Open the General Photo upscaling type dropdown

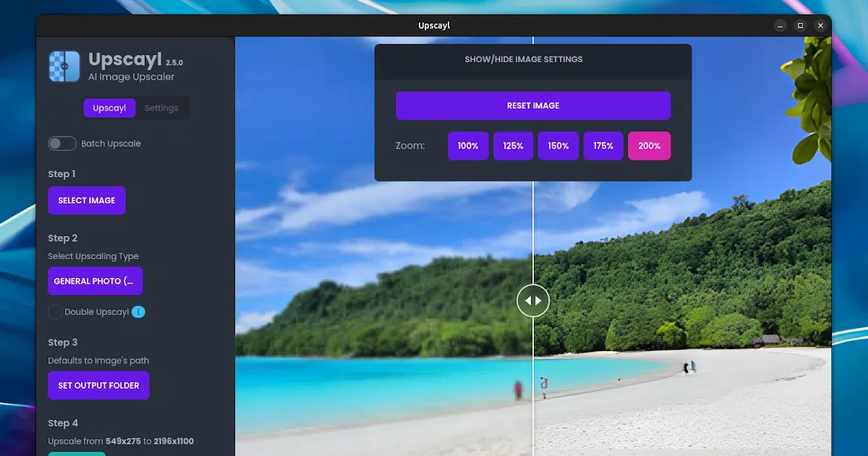(95, 281)
